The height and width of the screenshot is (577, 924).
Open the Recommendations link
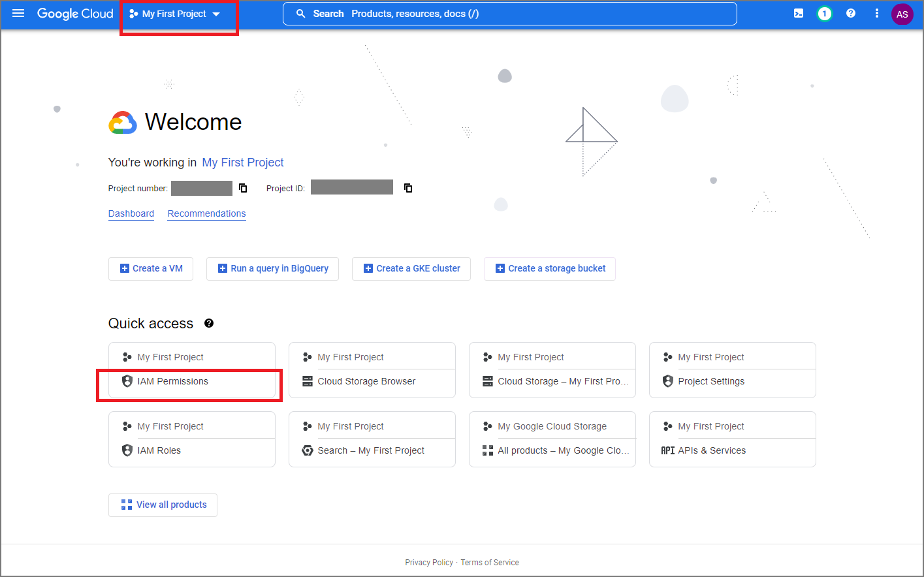(x=206, y=213)
